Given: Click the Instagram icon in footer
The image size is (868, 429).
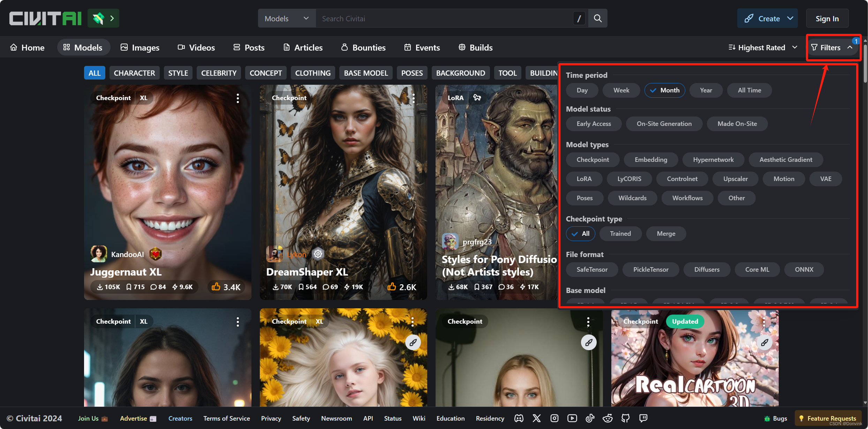Looking at the screenshot, I should (554, 418).
